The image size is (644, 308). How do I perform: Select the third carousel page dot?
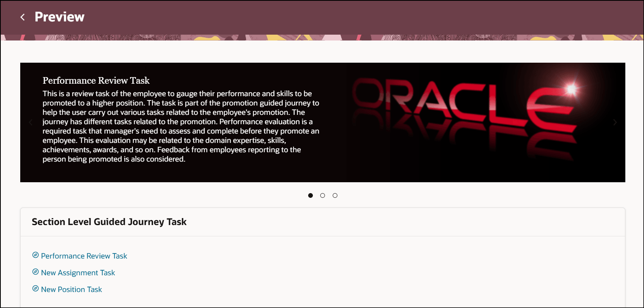[x=335, y=195]
